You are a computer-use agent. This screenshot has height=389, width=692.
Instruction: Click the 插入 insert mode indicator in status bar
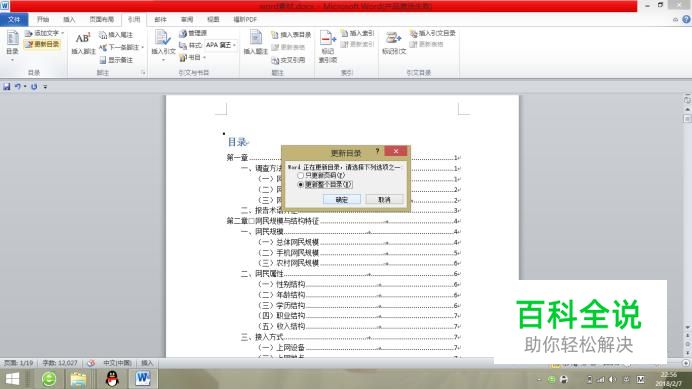(147, 363)
